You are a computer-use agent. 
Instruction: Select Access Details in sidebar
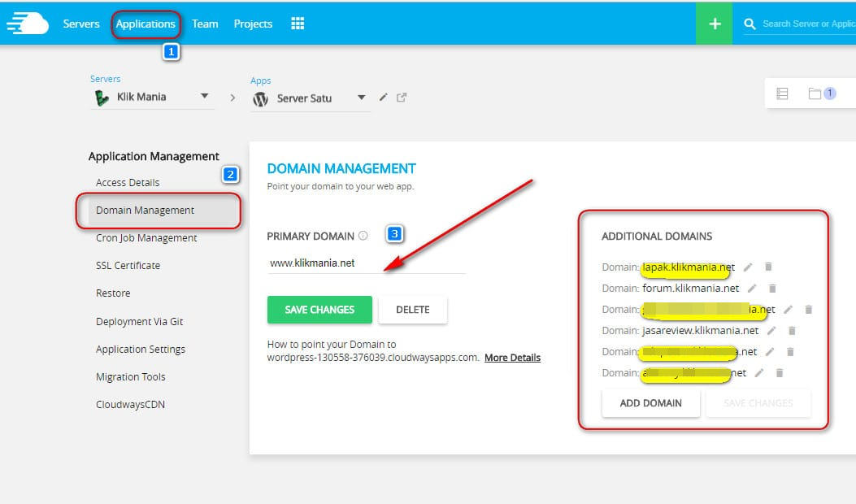128,182
